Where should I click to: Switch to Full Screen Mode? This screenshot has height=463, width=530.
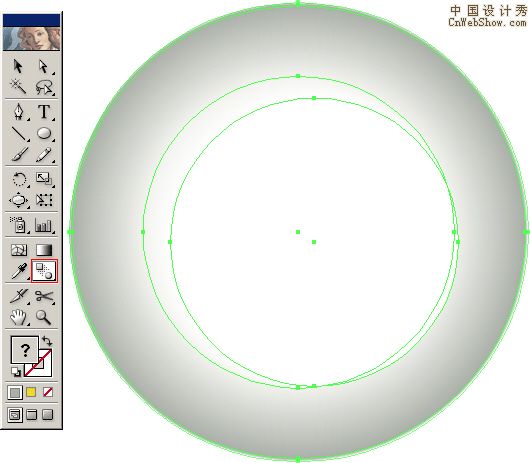48,414
